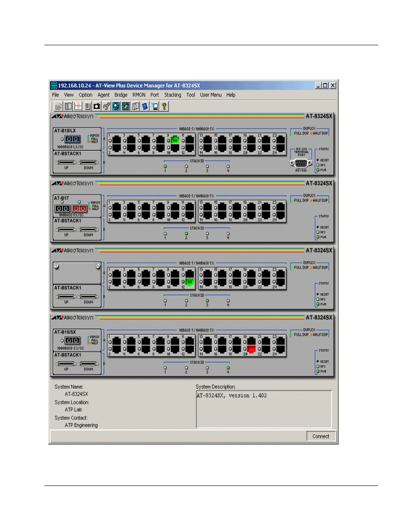Click the red fiber port on AT-B17 module
Image resolution: width=411 pixels, height=532 pixels.
pos(79,208)
